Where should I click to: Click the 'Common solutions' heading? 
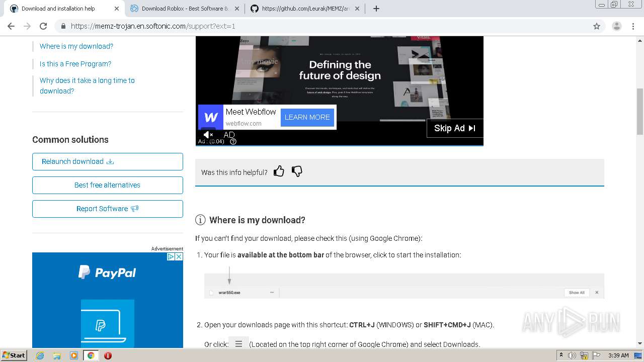click(70, 140)
